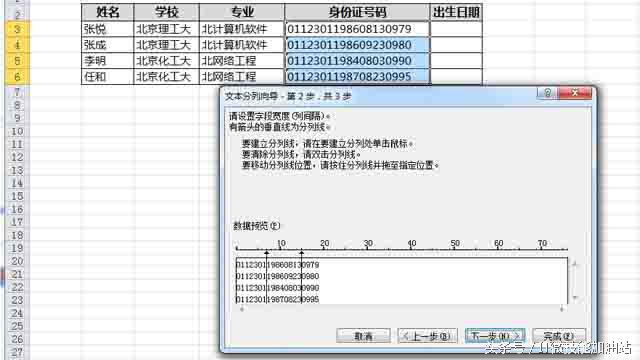
Task: Click the help question mark button in wizard
Action: pos(548,93)
